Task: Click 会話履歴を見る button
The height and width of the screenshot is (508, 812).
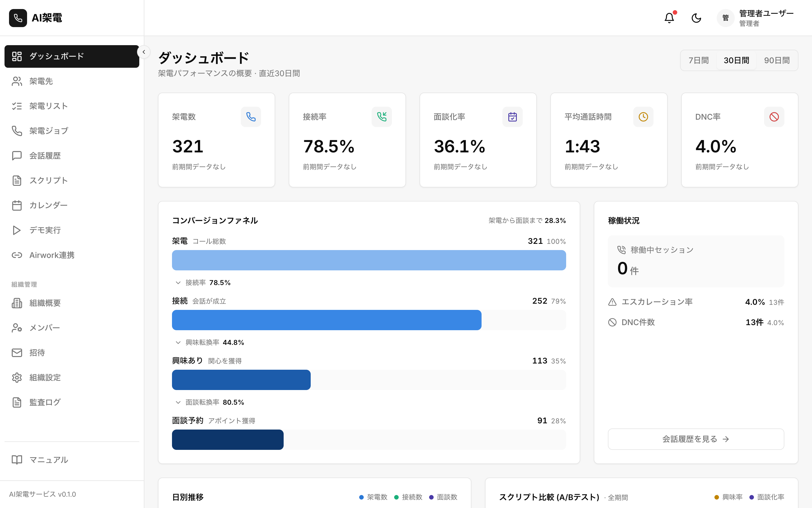Action: (696, 439)
